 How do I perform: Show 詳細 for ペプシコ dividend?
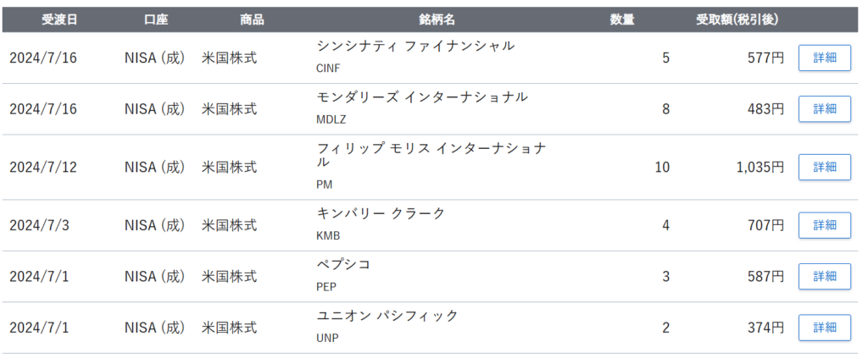[824, 276]
